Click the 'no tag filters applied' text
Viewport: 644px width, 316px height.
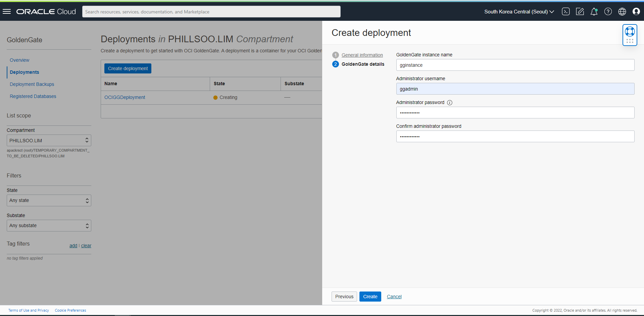pos(25,258)
